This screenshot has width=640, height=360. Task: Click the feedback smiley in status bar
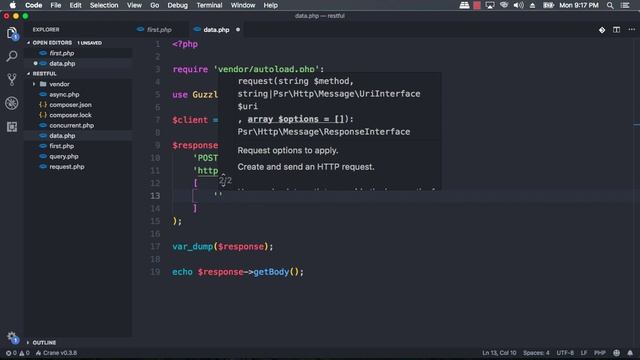point(616,353)
